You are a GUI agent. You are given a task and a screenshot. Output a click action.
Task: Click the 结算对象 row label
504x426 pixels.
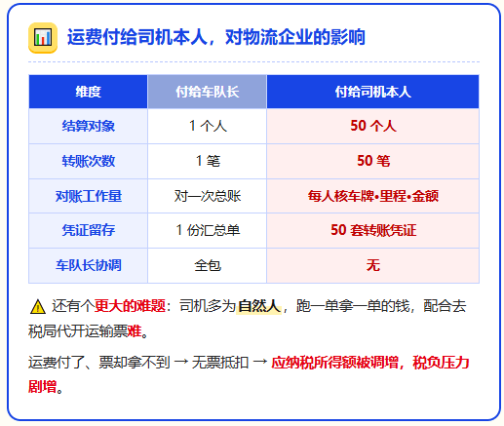88,126
